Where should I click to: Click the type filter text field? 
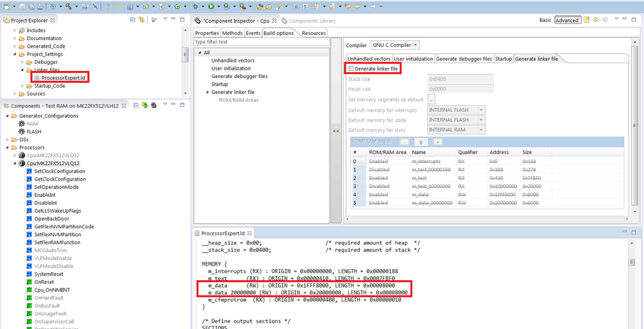(x=262, y=42)
